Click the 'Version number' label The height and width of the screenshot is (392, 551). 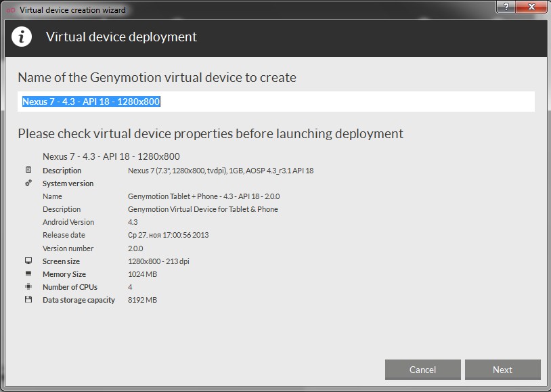[68, 248]
